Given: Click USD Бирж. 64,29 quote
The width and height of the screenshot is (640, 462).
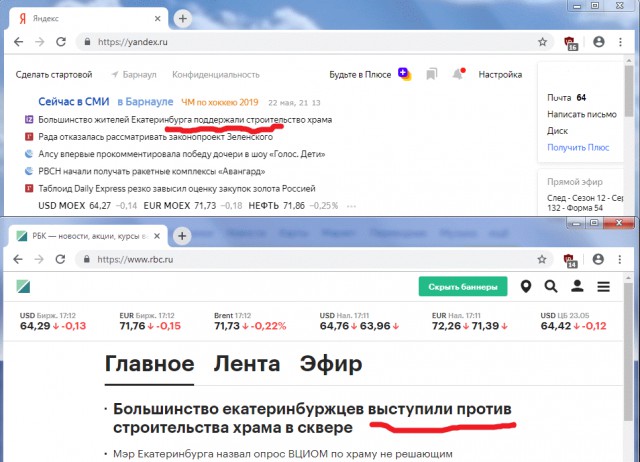Looking at the screenshot, I should (x=53, y=321).
